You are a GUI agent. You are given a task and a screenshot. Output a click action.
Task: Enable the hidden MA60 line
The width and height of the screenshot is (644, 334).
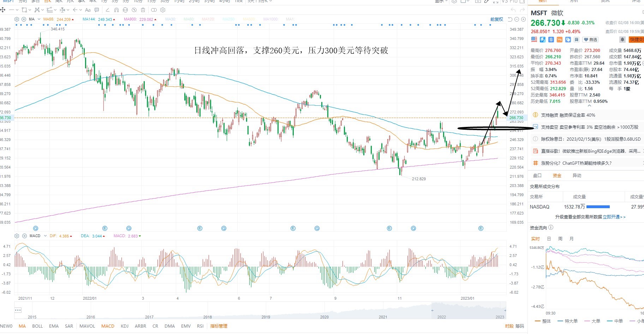point(189,19)
